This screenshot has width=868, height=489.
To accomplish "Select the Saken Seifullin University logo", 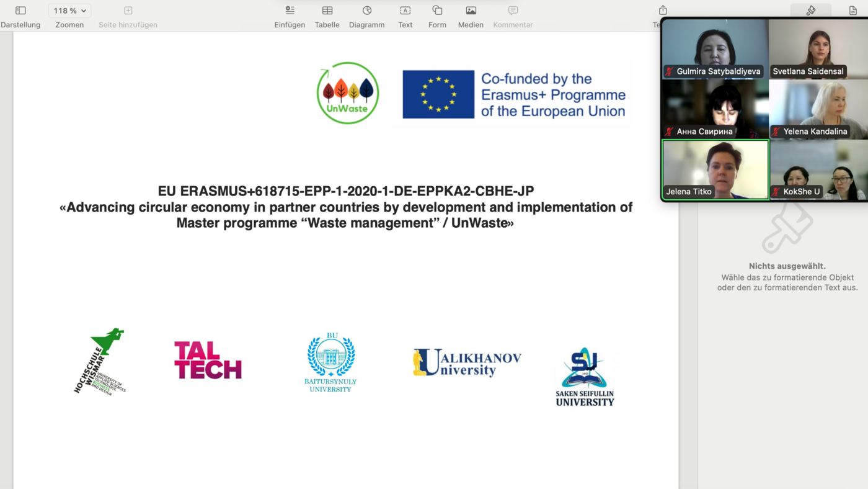I will (585, 377).
